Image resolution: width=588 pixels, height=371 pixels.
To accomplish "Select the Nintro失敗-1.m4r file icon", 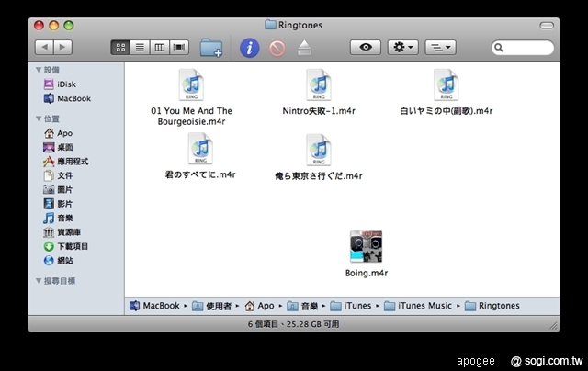I will (x=319, y=85).
